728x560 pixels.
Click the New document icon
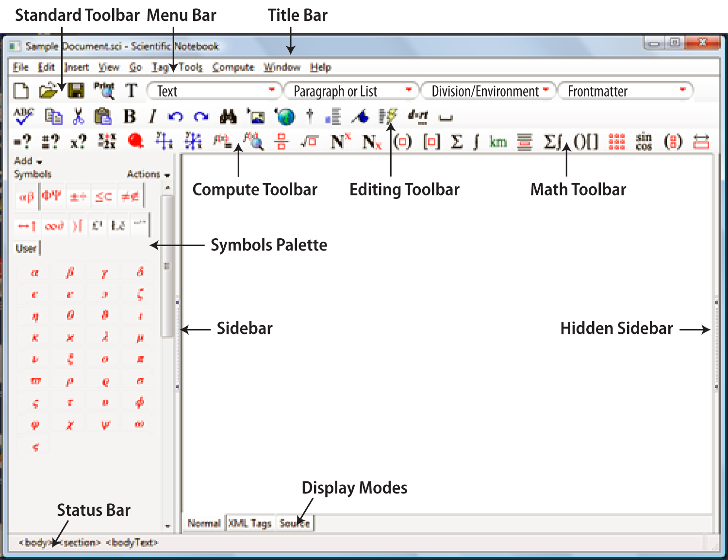point(21,91)
